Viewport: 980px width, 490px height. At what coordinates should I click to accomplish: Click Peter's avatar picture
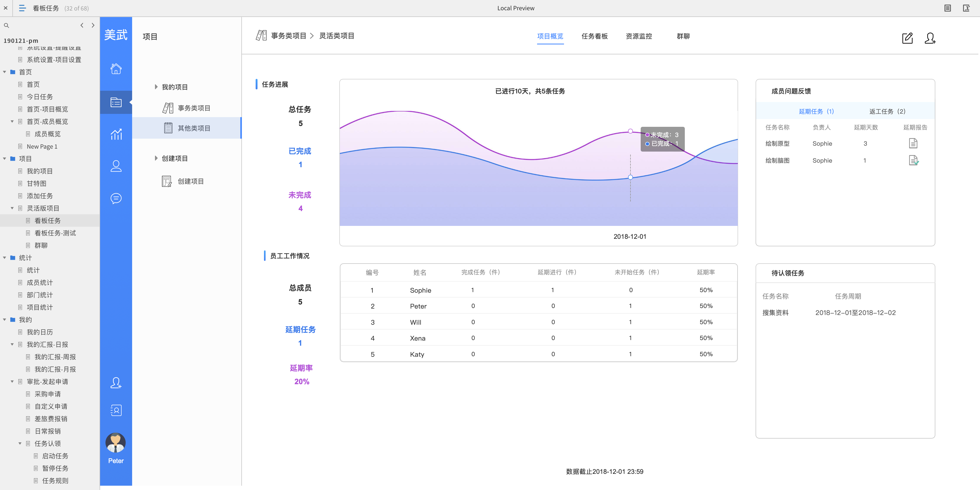[x=116, y=443]
